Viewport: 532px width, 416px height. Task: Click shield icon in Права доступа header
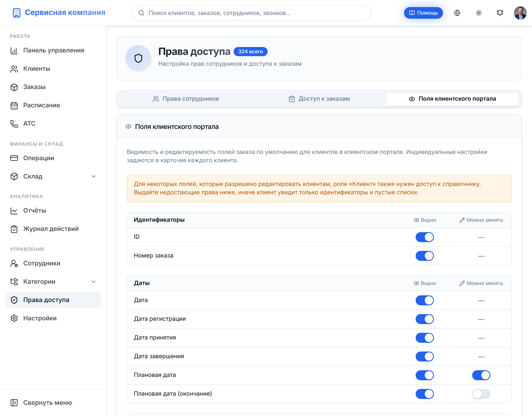138,58
